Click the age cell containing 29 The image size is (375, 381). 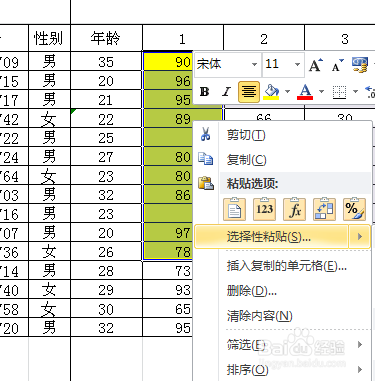coord(106,290)
